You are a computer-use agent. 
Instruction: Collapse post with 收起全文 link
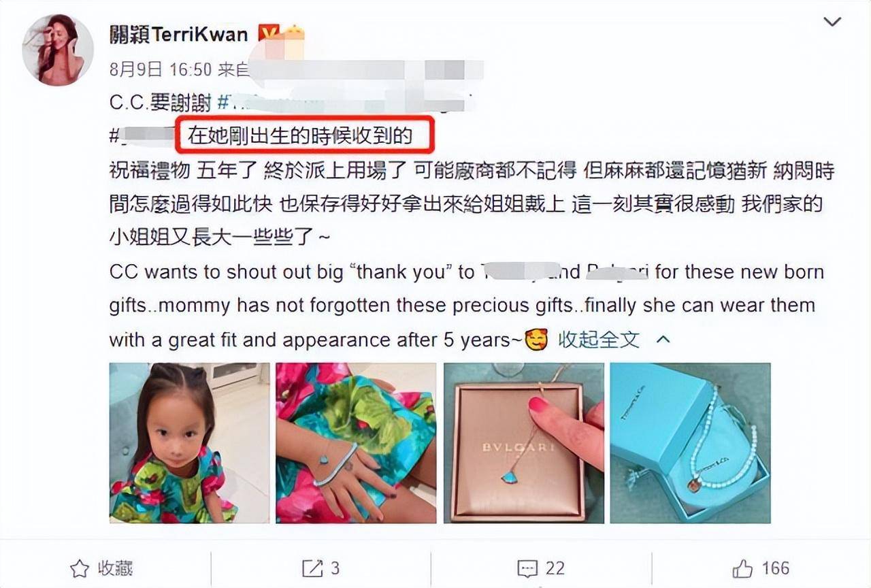tap(599, 340)
